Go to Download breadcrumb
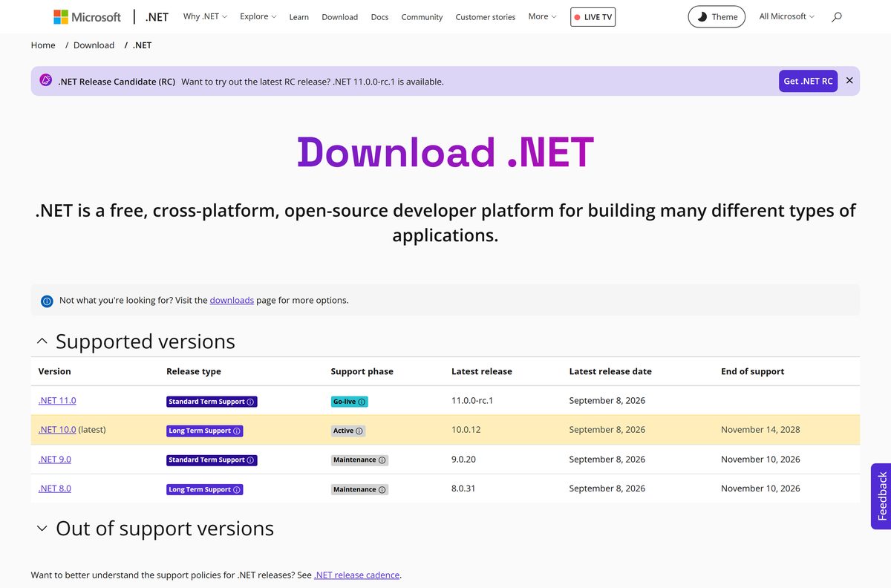This screenshot has height=588, width=891. tap(94, 45)
